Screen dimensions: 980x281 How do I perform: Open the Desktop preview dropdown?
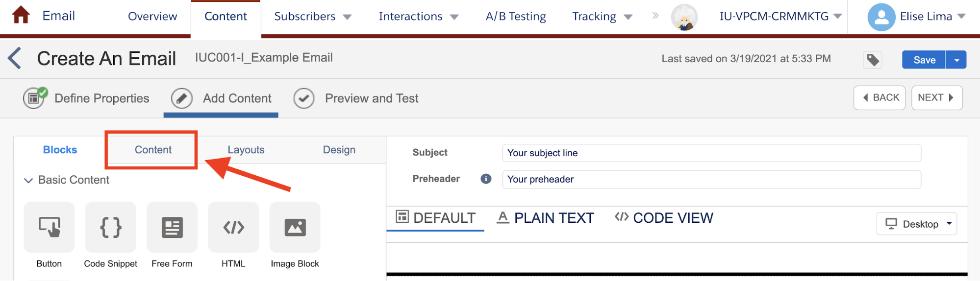tap(917, 224)
